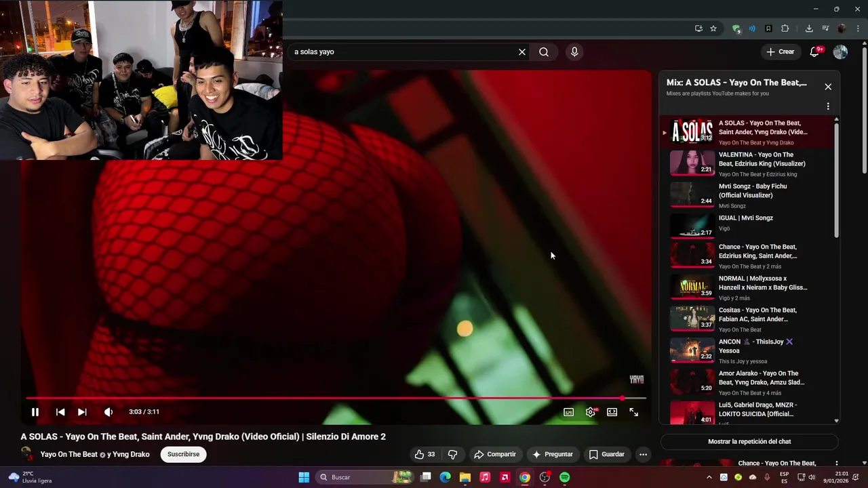Image resolution: width=868 pixels, height=488 pixels.
Task: Click the search magnifier button
Action: pyautogui.click(x=544, y=52)
